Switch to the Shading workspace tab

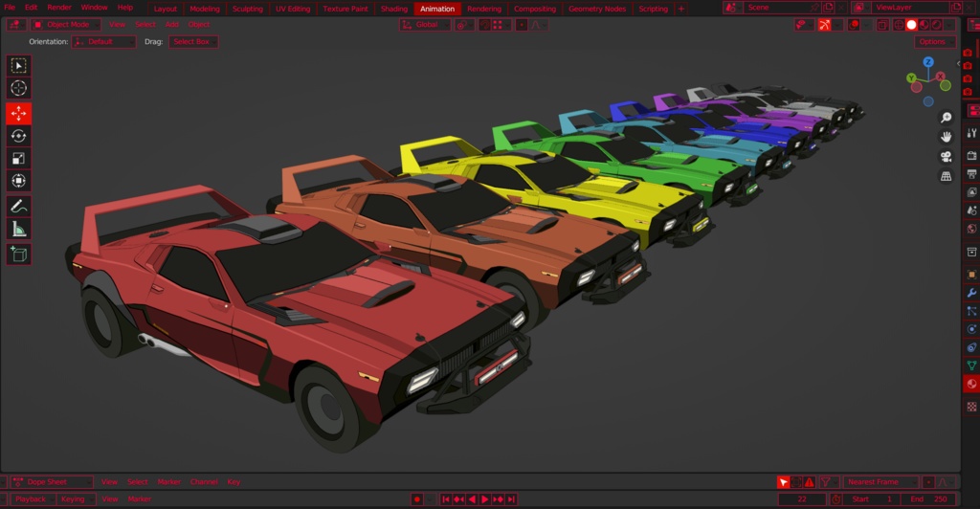pos(393,9)
